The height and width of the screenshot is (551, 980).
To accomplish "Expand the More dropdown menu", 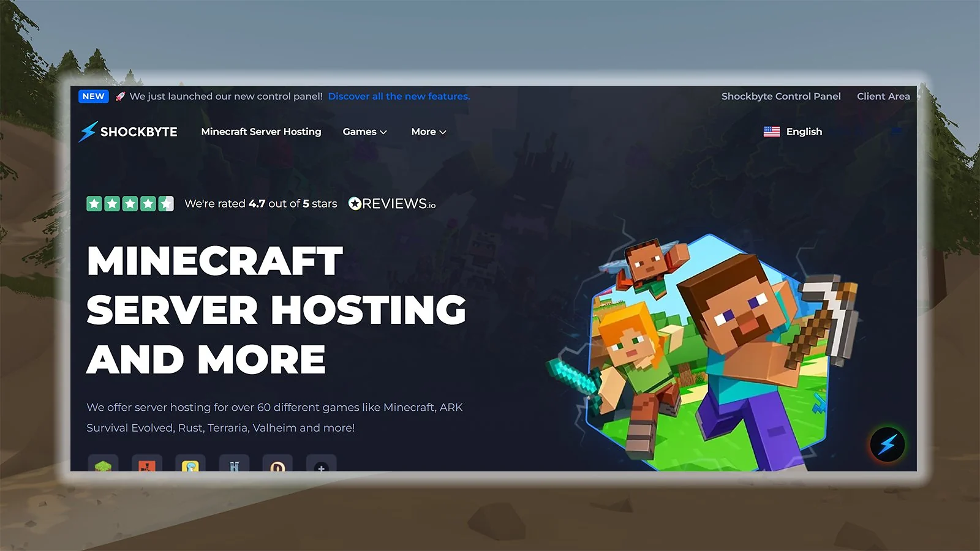I will pyautogui.click(x=429, y=132).
